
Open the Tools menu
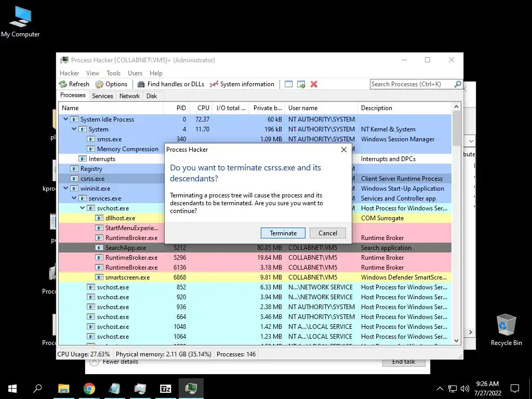[x=113, y=73]
